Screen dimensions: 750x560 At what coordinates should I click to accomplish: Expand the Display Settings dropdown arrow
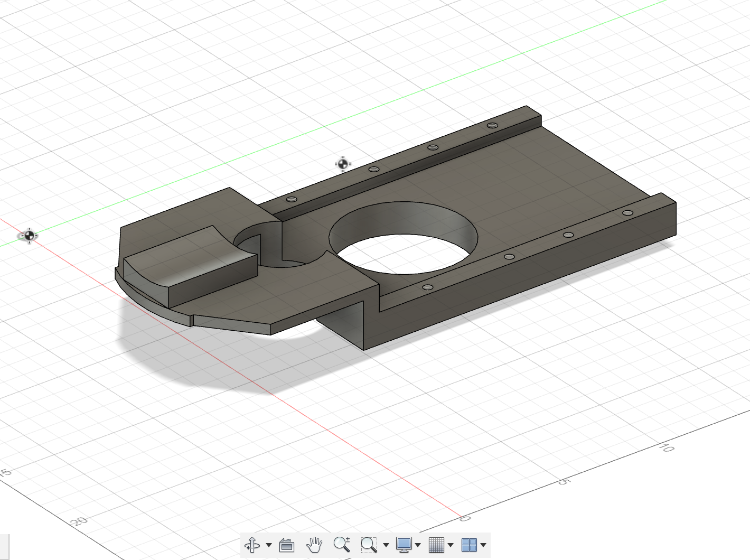point(418,545)
